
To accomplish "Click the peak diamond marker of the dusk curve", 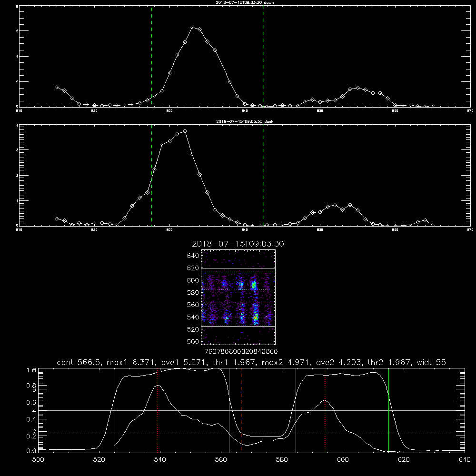I will pyautogui.click(x=185, y=131).
